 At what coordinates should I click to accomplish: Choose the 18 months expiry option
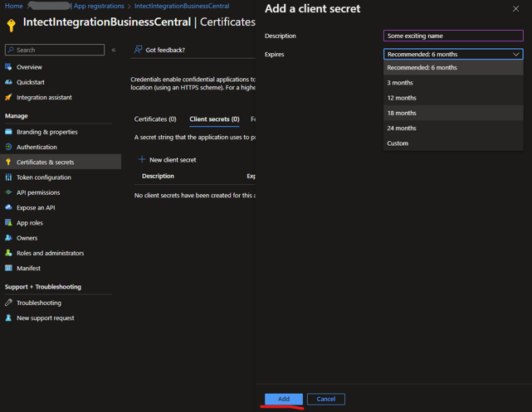(x=453, y=113)
